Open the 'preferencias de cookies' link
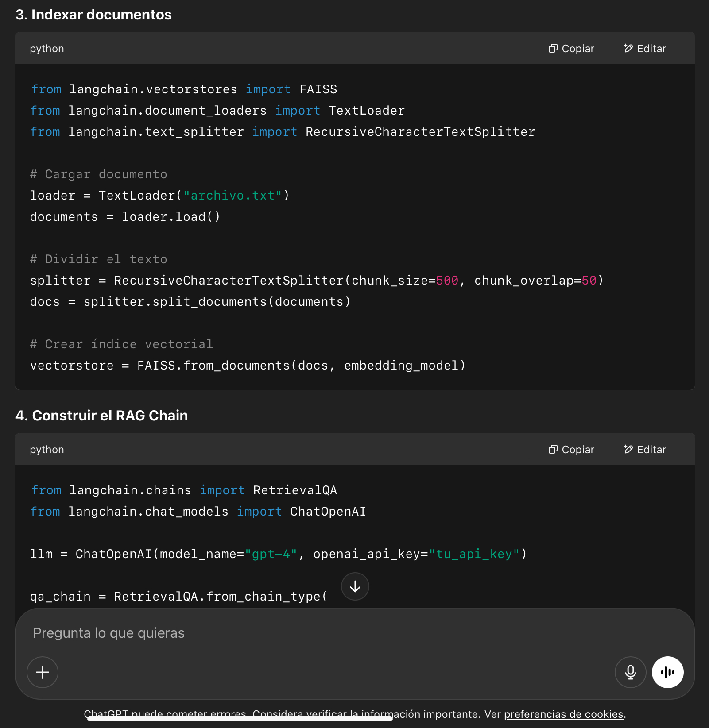Viewport: 709px width, 728px height. (x=563, y=714)
